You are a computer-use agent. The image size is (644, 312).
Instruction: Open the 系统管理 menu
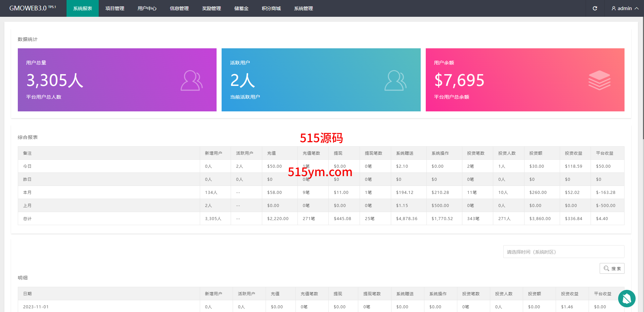coord(304,8)
